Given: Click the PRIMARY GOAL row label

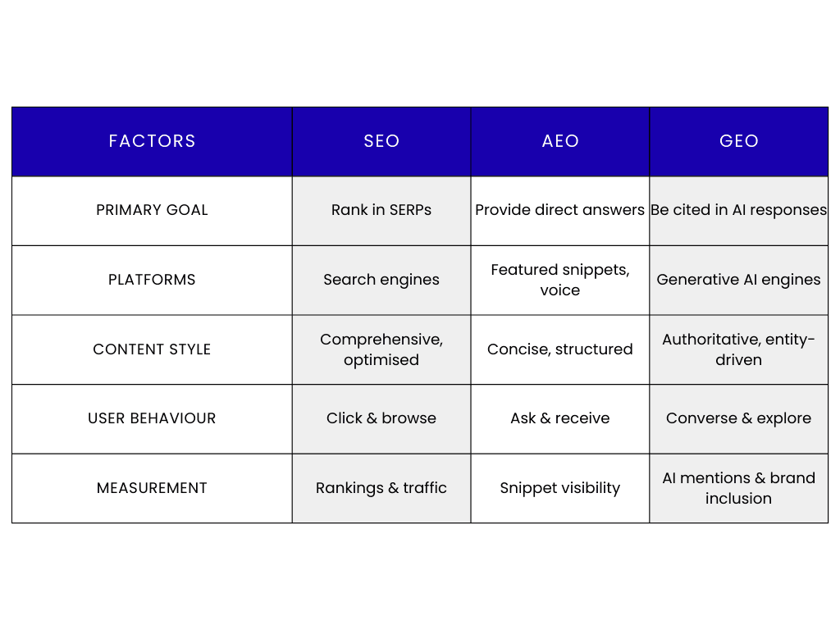Looking at the screenshot, I should pyautogui.click(x=152, y=210).
